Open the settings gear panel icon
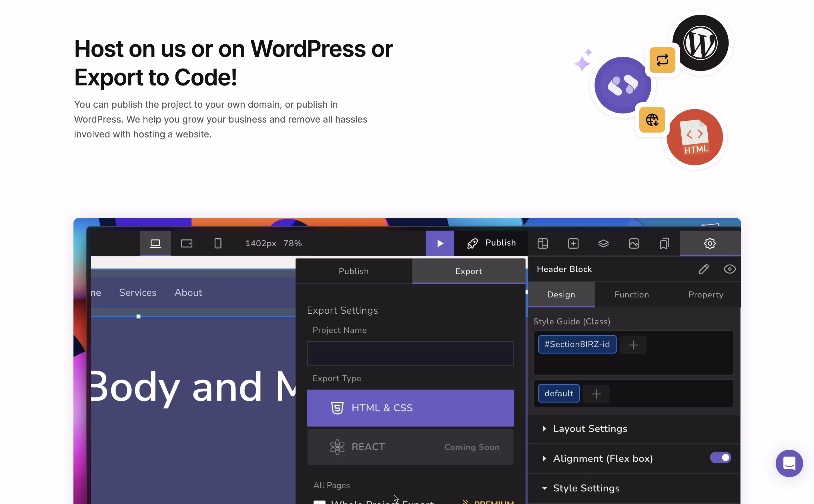 [x=710, y=243]
